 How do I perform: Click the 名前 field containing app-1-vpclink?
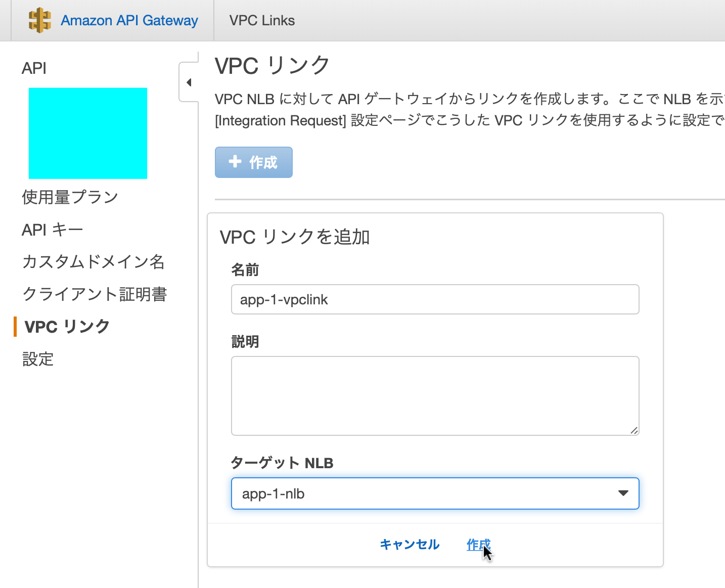tap(435, 299)
